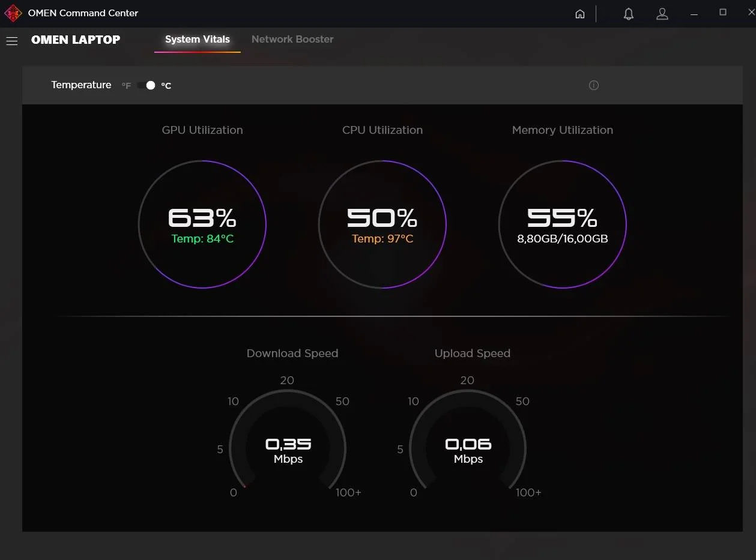Click the CPU utilization 50% gauge

pos(383,224)
